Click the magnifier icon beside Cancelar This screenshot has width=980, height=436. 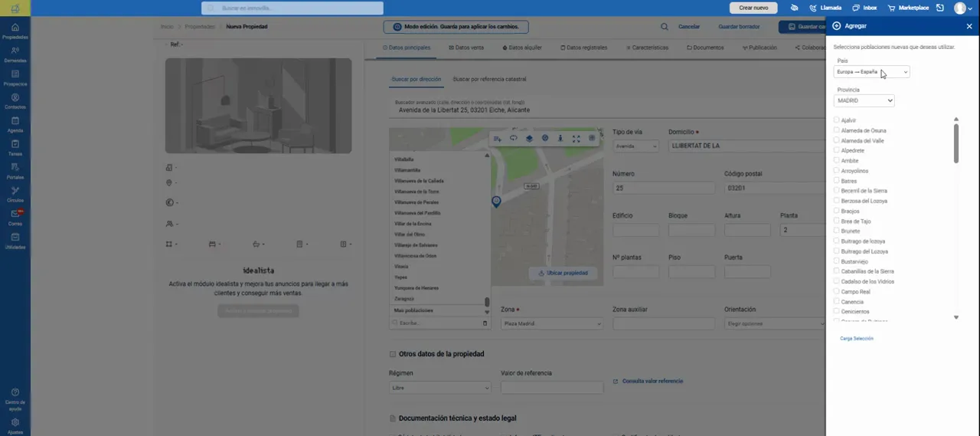point(665,27)
